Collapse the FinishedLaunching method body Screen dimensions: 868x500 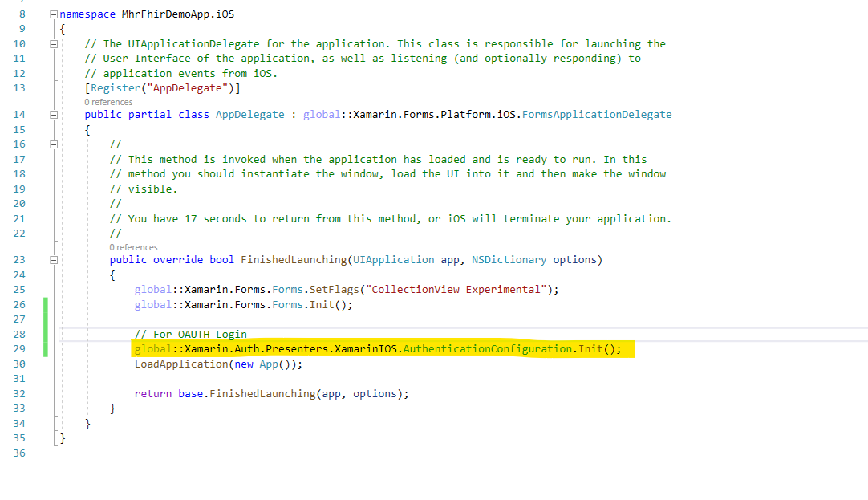[52, 259]
